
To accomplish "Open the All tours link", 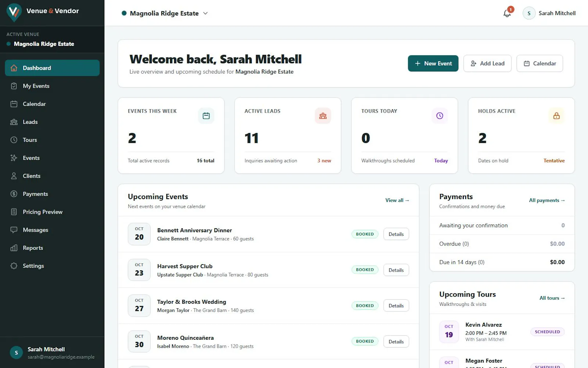I will tap(552, 298).
